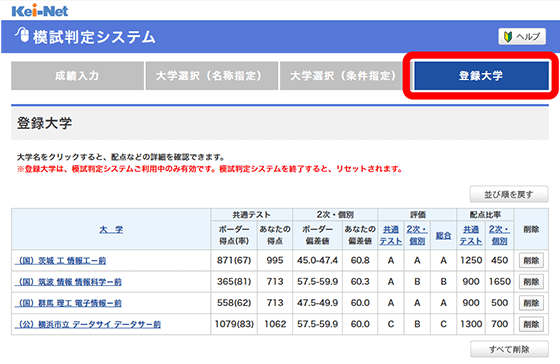The image size is (560, 364).
Task: Click border deviation 45.0-47.4
Action: [x=317, y=260]
